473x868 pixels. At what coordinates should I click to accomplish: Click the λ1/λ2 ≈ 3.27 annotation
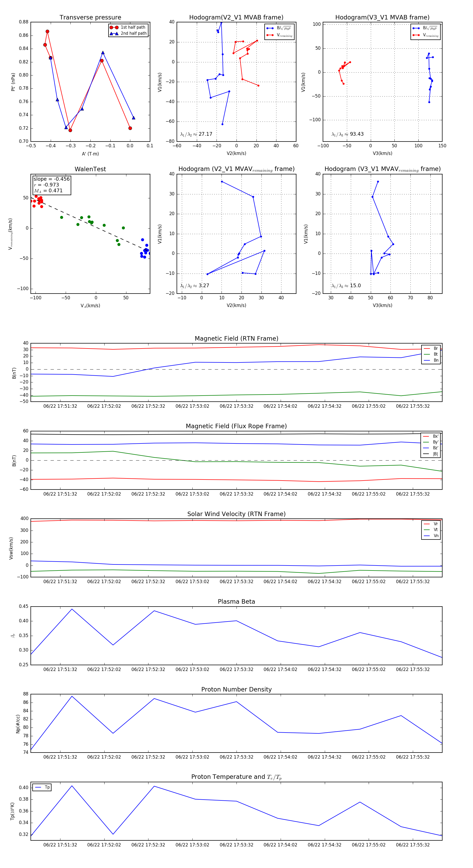tap(194, 286)
